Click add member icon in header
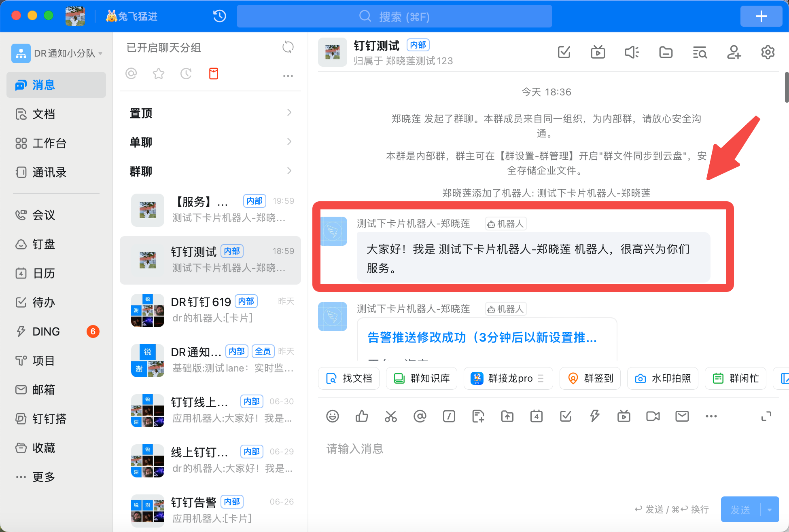Screen dimensions: 789x532 point(734,52)
